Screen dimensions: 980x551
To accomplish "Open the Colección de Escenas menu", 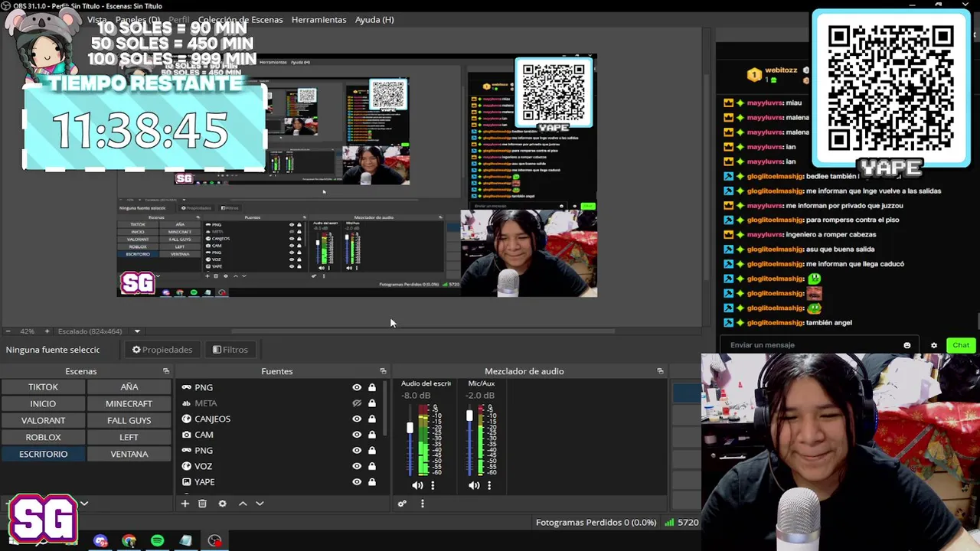I will 240,19.
